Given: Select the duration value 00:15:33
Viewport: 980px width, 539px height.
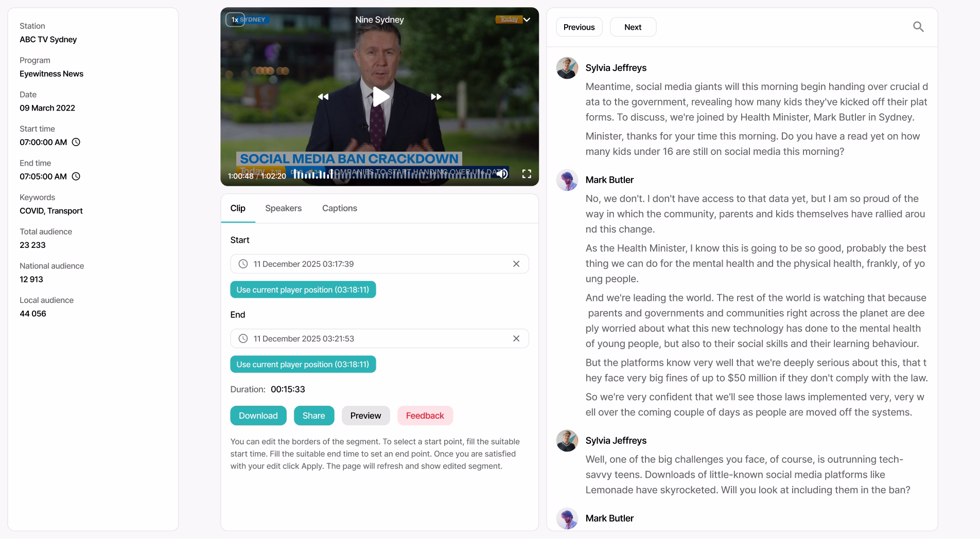Looking at the screenshot, I should (288, 389).
